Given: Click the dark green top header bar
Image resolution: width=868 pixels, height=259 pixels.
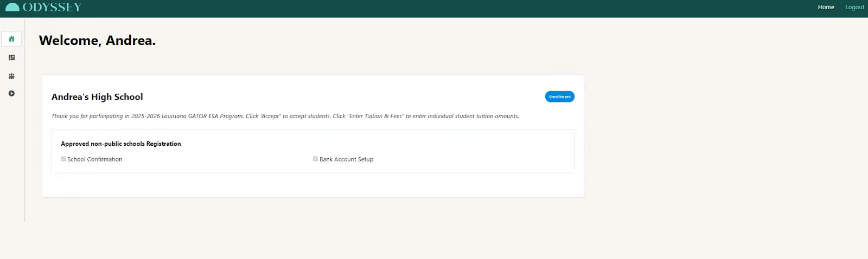Looking at the screenshot, I should tap(434, 9).
